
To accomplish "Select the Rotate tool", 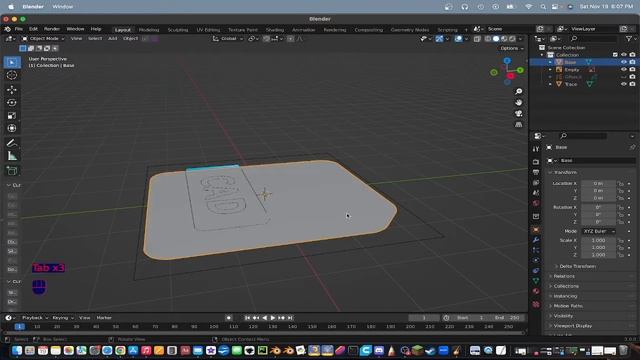I will pos(12,102).
